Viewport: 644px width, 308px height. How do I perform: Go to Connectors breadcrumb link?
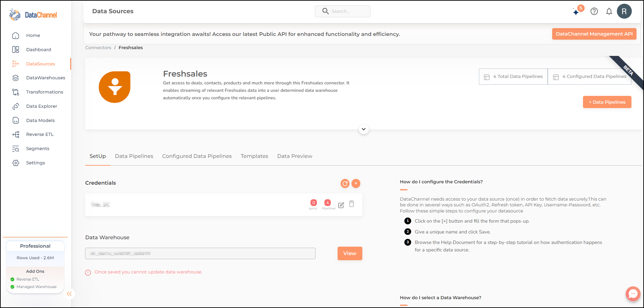coord(98,48)
